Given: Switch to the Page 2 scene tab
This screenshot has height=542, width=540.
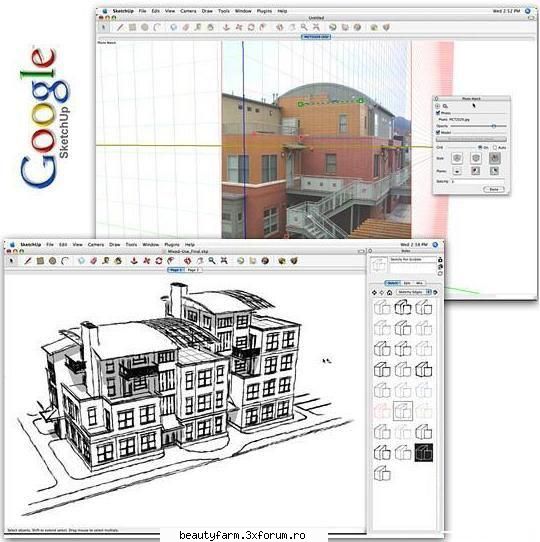Looking at the screenshot, I should tap(193, 270).
